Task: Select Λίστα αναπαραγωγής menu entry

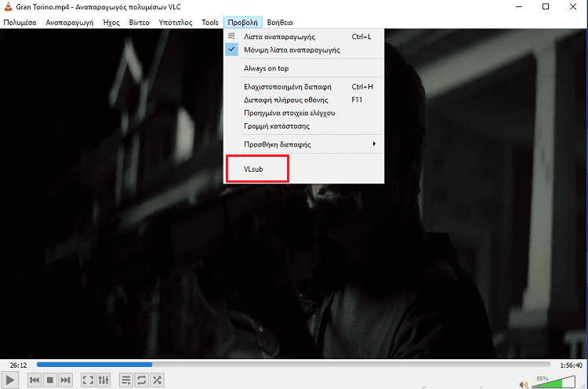Action: pyautogui.click(x=303, y=37)
